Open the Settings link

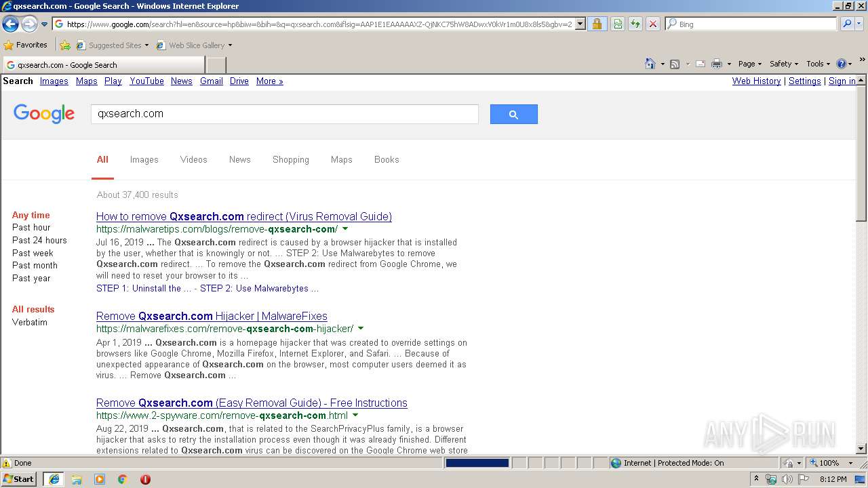pos(805,81)
